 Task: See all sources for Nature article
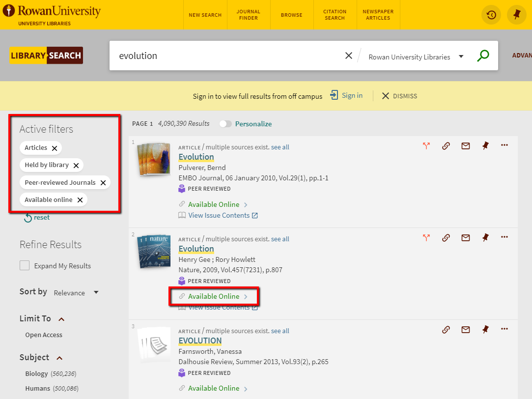(x=280, y=239)
